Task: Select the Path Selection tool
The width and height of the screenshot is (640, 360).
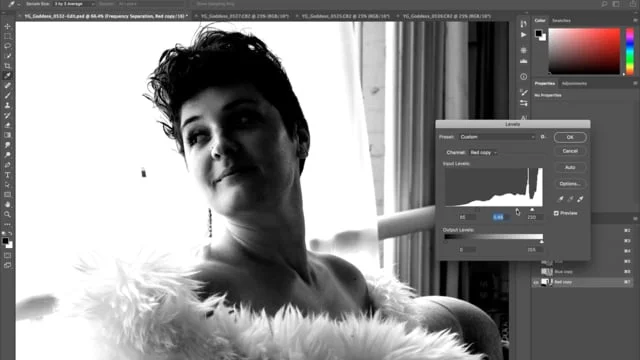Action: click(7, 184)
